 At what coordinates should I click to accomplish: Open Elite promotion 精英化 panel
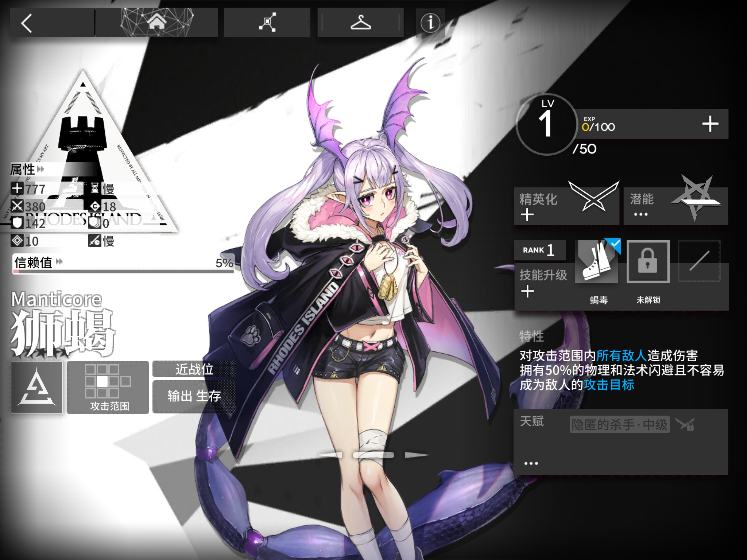click(566, 206)
